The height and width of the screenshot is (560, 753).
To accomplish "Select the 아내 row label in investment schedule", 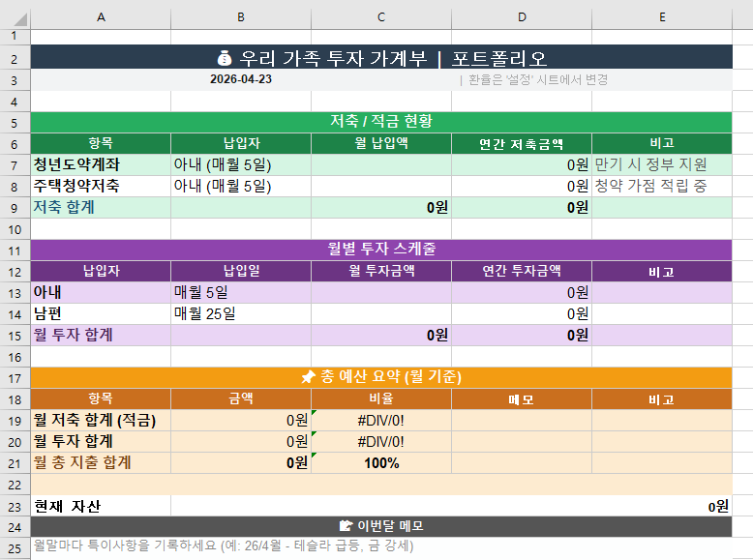I will pyautogui.click(x=101, y=293).
